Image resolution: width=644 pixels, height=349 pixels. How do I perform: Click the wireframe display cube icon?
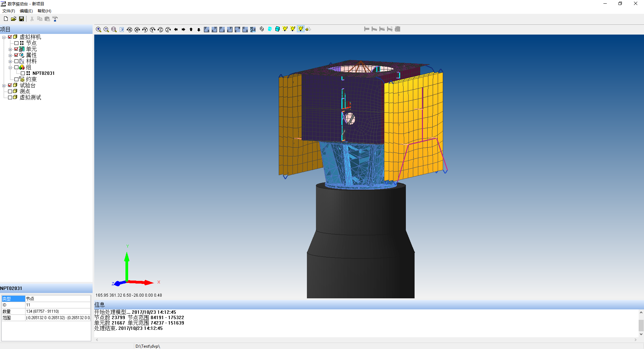(262, 29)
